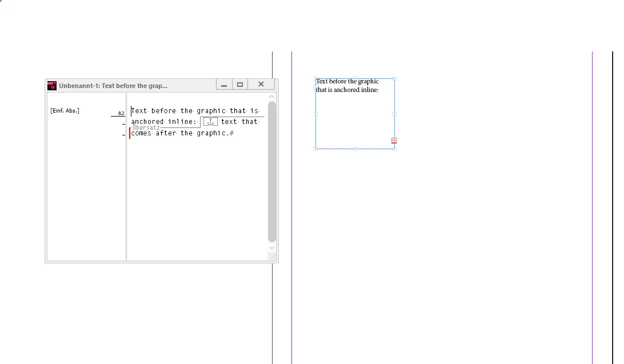624x364 pixels.
Task: Click the 'comes after the graphic.' line
Action: click(180, 133)
